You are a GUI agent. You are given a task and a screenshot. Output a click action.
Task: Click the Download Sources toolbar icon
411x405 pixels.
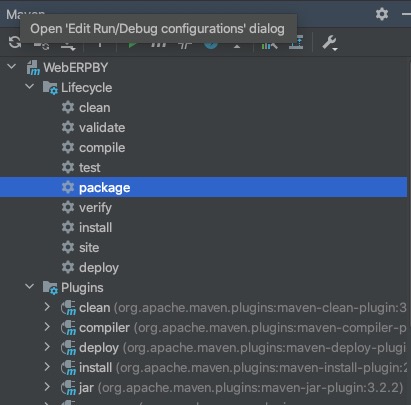tap(68, 45)
